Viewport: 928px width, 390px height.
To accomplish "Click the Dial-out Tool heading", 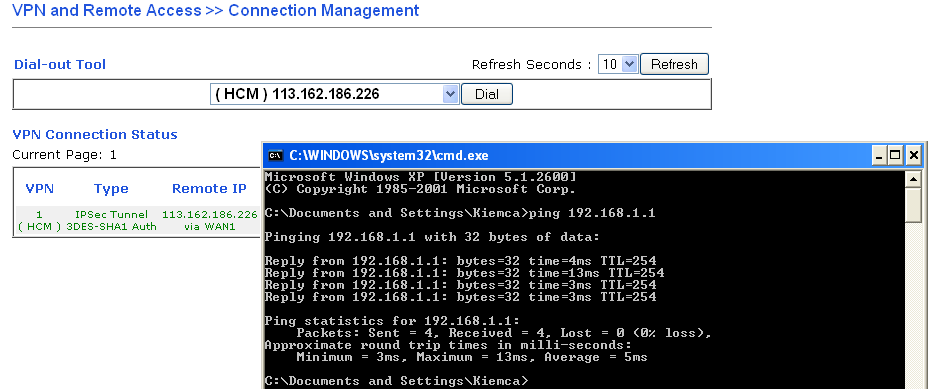I will pos(60,65).
